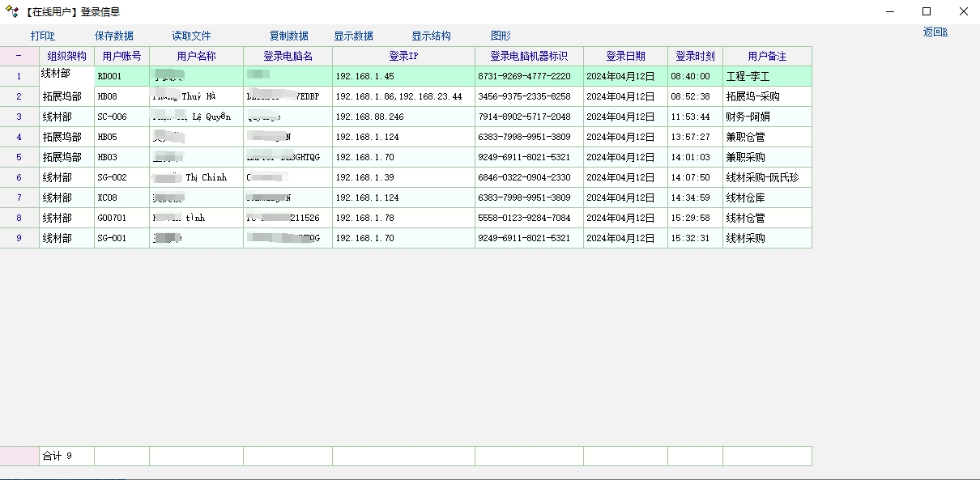Select the row number 5 header
The width and height of the screenshot is (980, 480).
19,157
